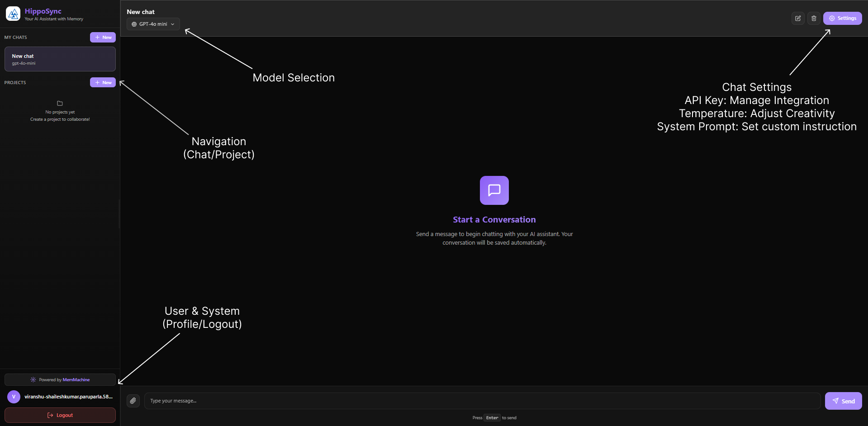Viewport: 868px width, 426px height.
Task: Open chat Settings in the header
Action: (x=842, y=19)
